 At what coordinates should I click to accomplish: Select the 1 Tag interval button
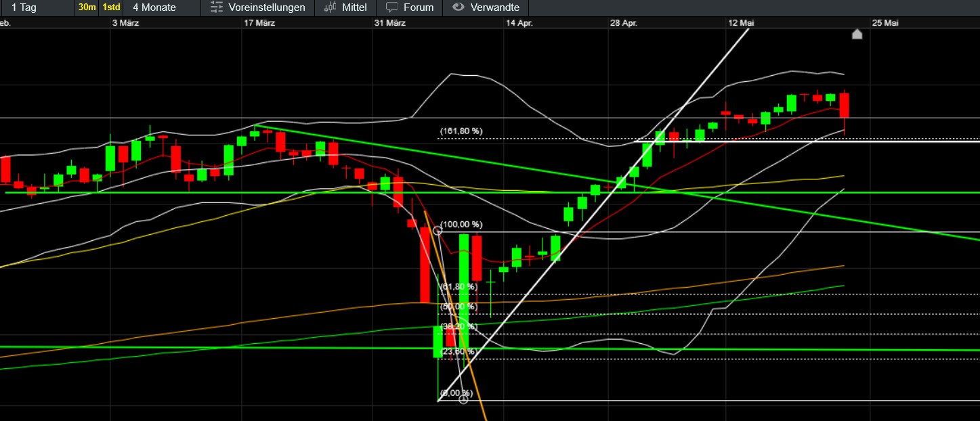pyautogui.click(x=24, y=7)
